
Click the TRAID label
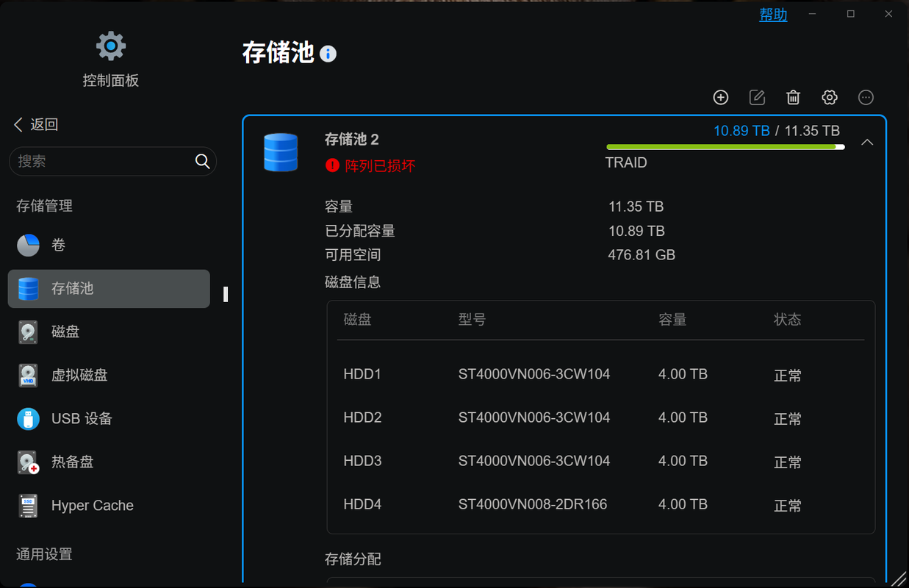tap(626, 162)
